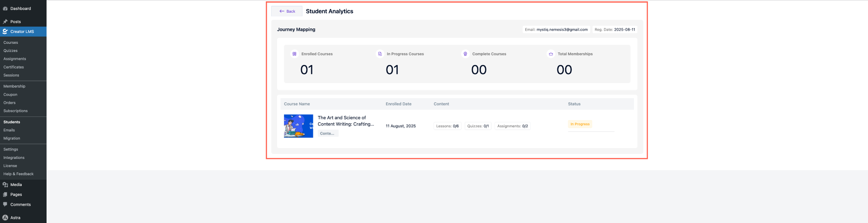Open Help & Feedback in sidebar
This screenshot has height=223, width=868.
pos(19,174)
